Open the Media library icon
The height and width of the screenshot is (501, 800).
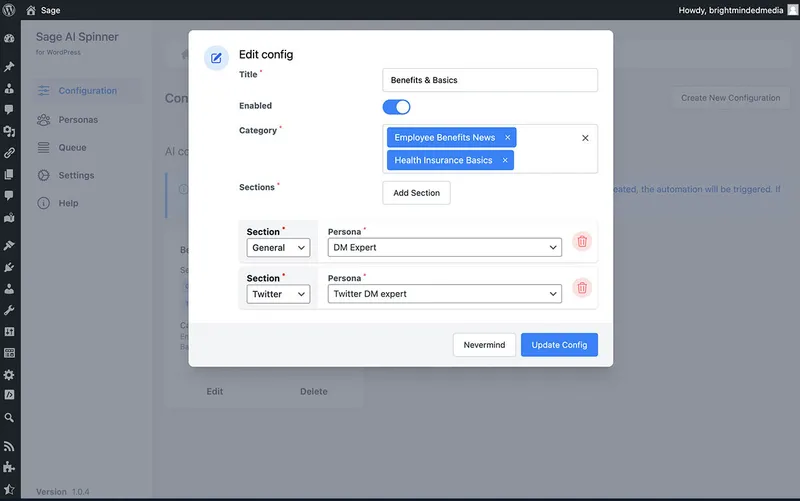pyautogui.click(x=9, y=131)
